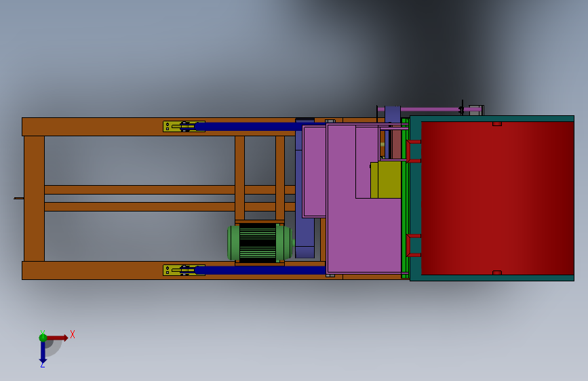588x381 pixels.
Task: Select the left vertical brown frame beam
Action: pyautogui.click(x=34, y=199)
